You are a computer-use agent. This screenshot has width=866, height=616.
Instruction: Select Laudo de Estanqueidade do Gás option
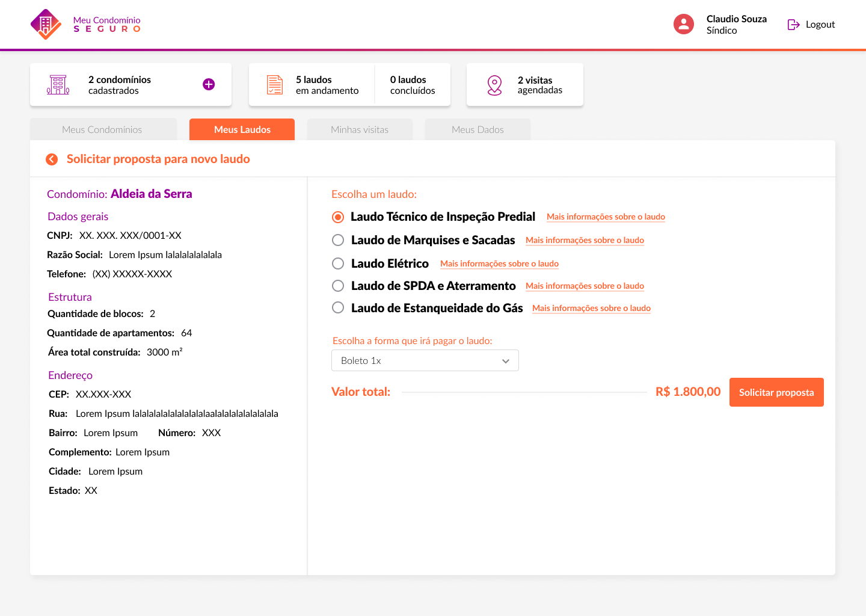click(338, 308)
